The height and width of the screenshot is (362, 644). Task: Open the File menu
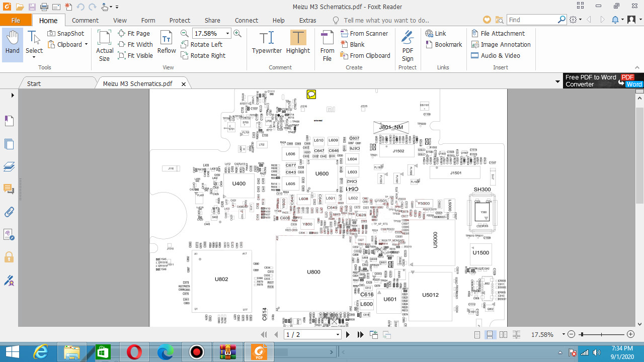16,20
